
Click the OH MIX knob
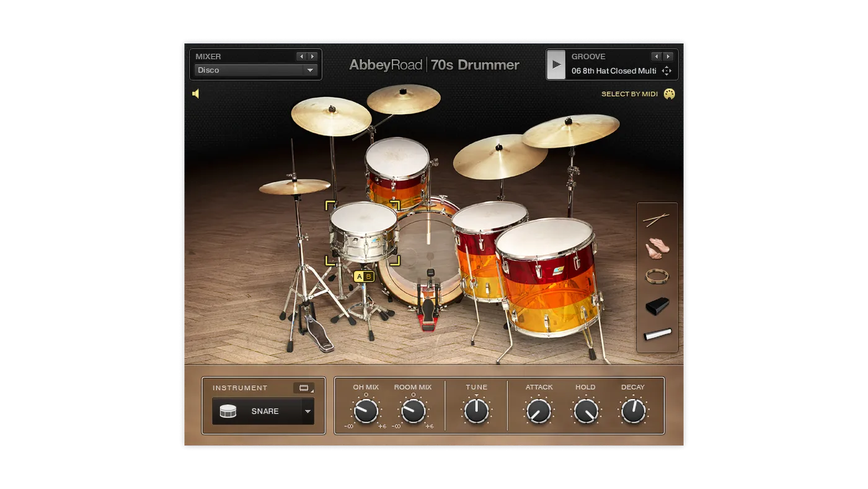[x=366, y=411]
